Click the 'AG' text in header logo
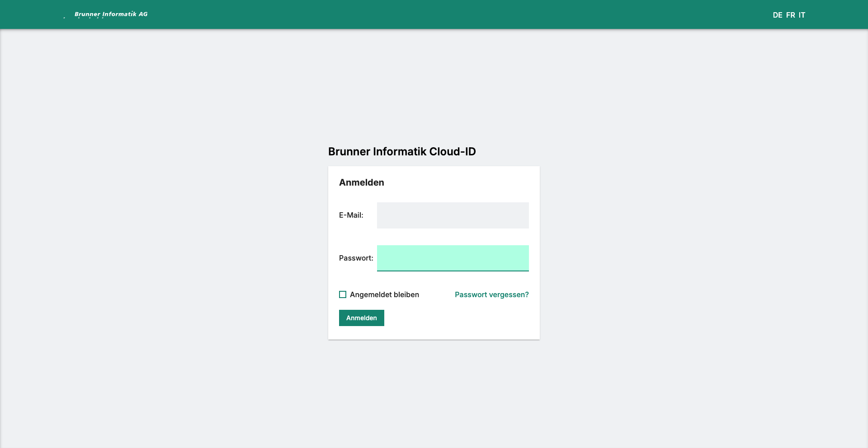Image resolution: width=868 pixels, height=448 pixels. pos(143,14)
